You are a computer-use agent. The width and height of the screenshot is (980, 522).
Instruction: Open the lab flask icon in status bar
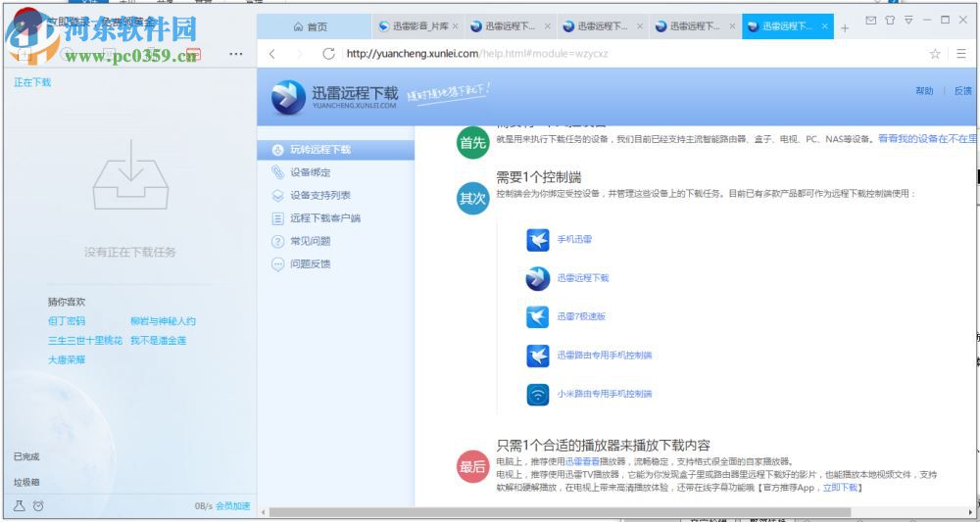pos(20,505)
